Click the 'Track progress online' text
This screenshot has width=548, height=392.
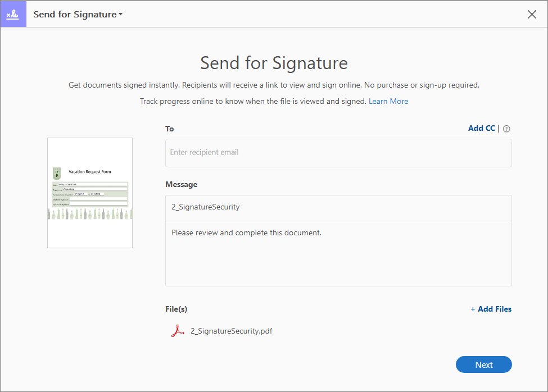pyautogui.click(x=253, y=102)
